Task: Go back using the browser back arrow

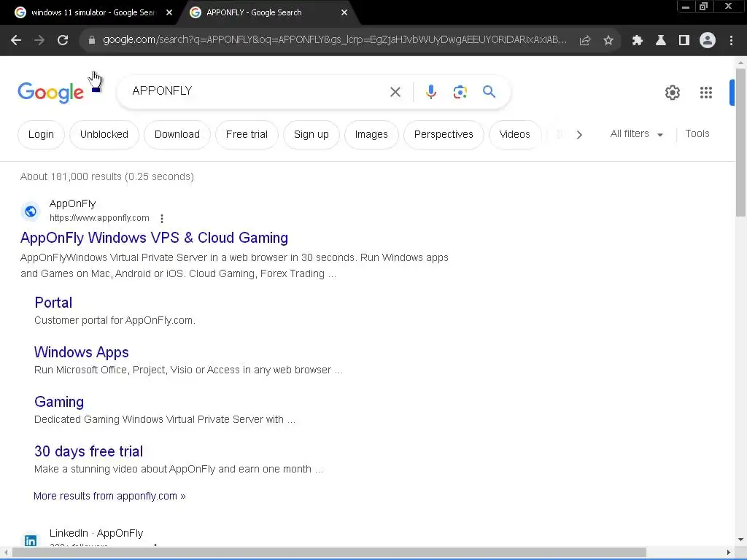Action: 16,41
